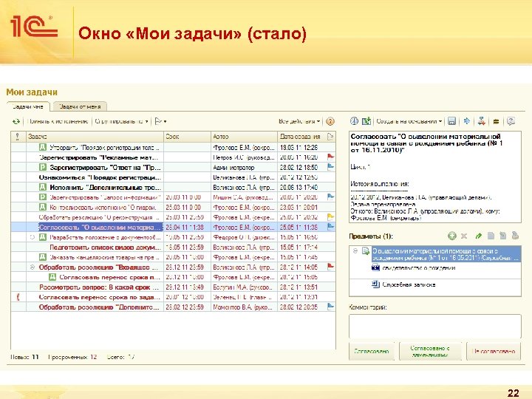Click Согласовано с замечаниями button
This screenshot has width=532, height=399.
pyautogui.click(x=430, y=351)
